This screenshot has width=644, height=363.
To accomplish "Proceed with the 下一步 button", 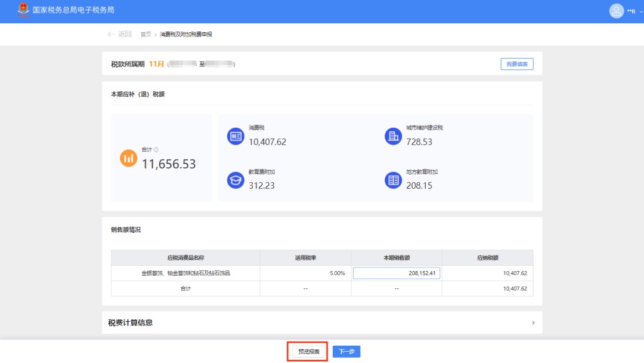I will point(346,352).
